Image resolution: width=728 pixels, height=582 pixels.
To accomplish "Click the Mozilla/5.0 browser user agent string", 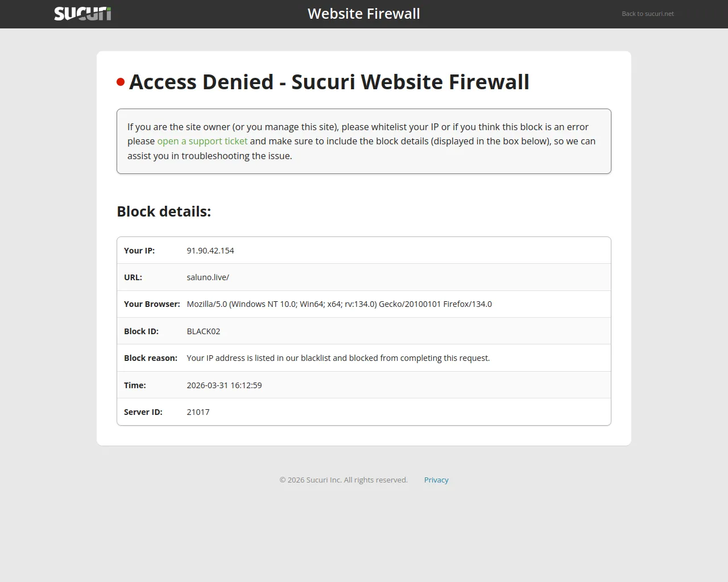I will coord(339,304).
